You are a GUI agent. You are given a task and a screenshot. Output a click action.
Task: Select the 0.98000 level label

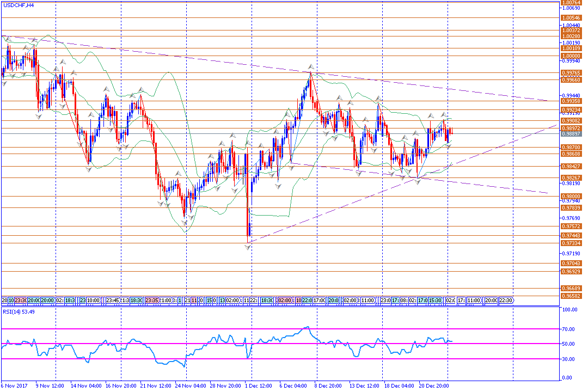pos(571,196)
